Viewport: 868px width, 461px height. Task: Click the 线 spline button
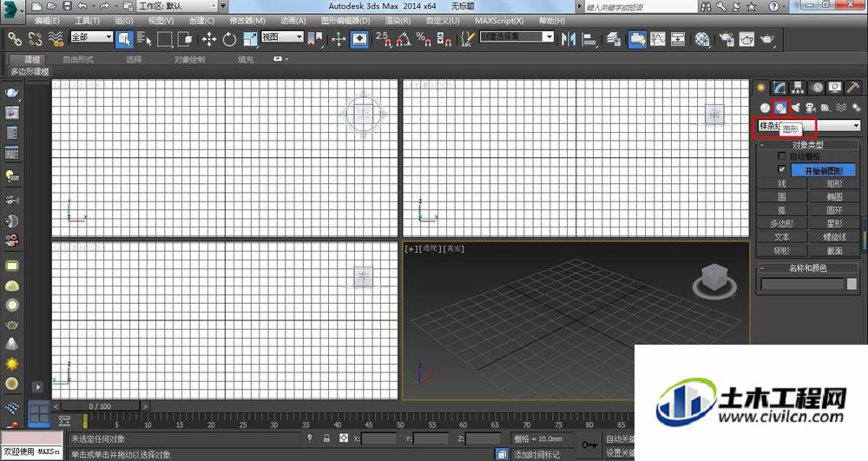[x=782, y=183]
